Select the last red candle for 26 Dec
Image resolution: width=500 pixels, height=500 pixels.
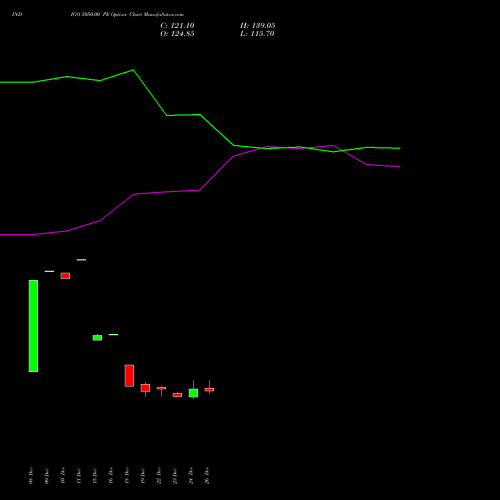[x=209, y=389]
